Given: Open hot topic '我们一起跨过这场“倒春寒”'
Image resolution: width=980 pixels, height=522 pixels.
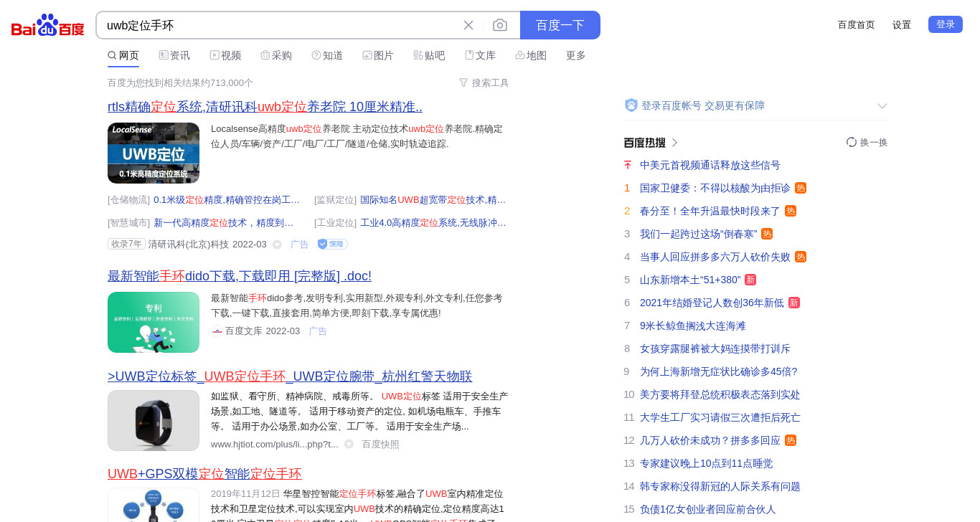Looking at the screenshot, I should pos(699,234).
